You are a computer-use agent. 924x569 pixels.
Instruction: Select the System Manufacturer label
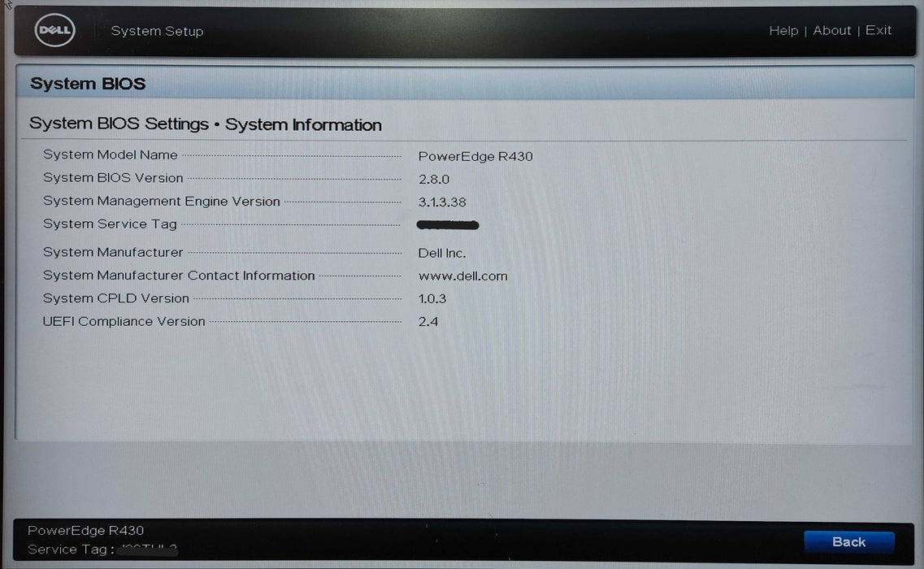(113, 252)
